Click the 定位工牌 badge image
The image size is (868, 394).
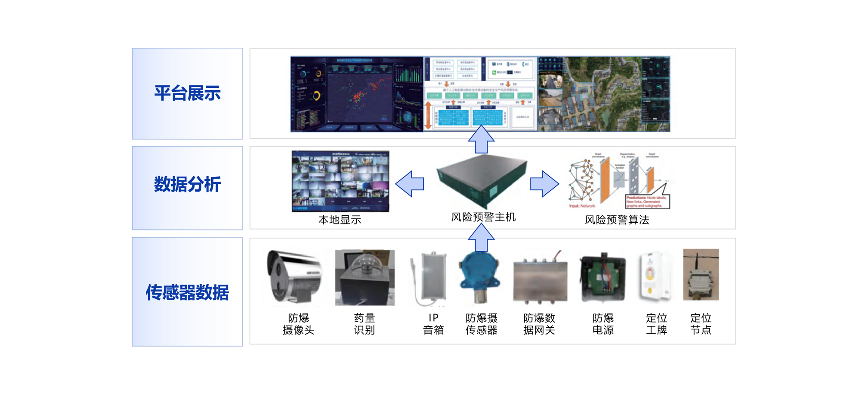pyautogui.click(x=655, y=276)
